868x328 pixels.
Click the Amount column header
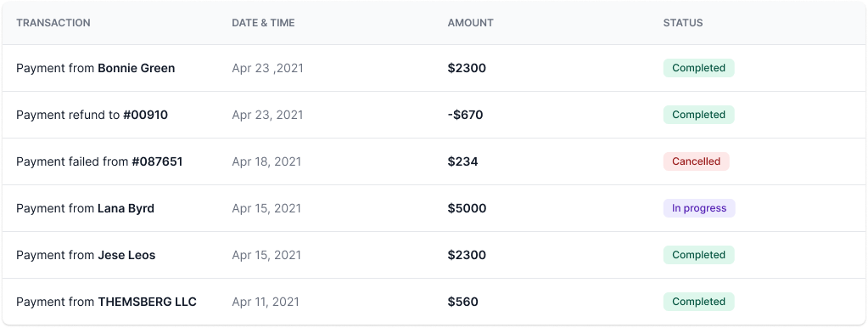pyautogui.click(x=470, y=23)
